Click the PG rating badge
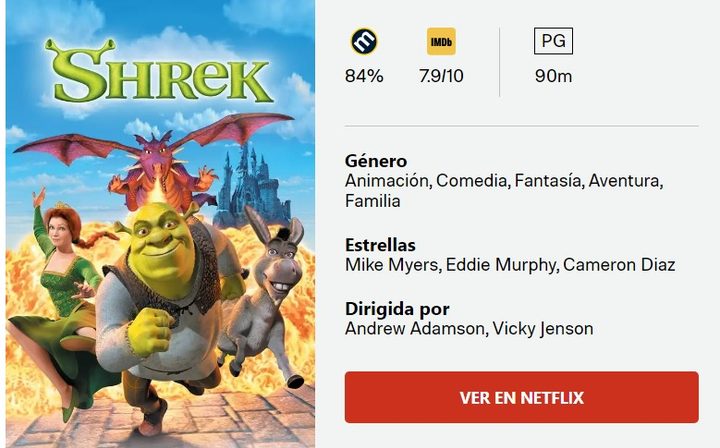720x448 pixels. tap(553, 41)
